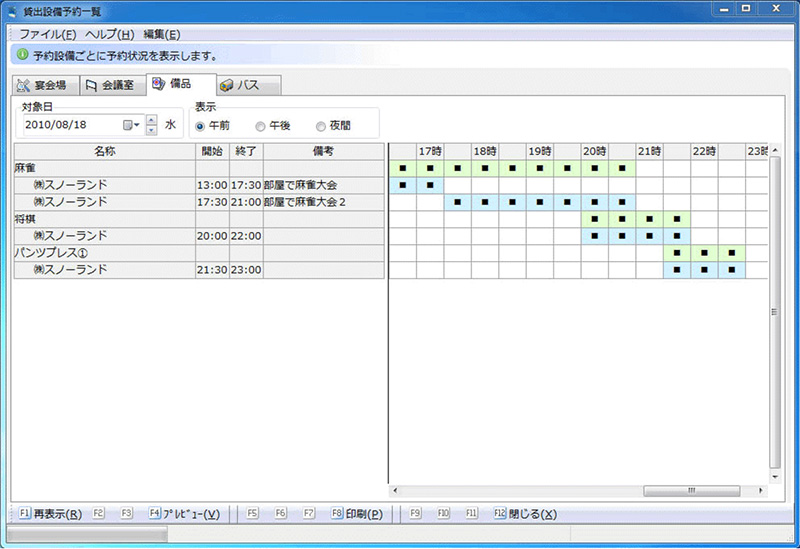
Task: Select the 部屋で麻雀大会２ remark cell
Action: [x=323, y=203]
